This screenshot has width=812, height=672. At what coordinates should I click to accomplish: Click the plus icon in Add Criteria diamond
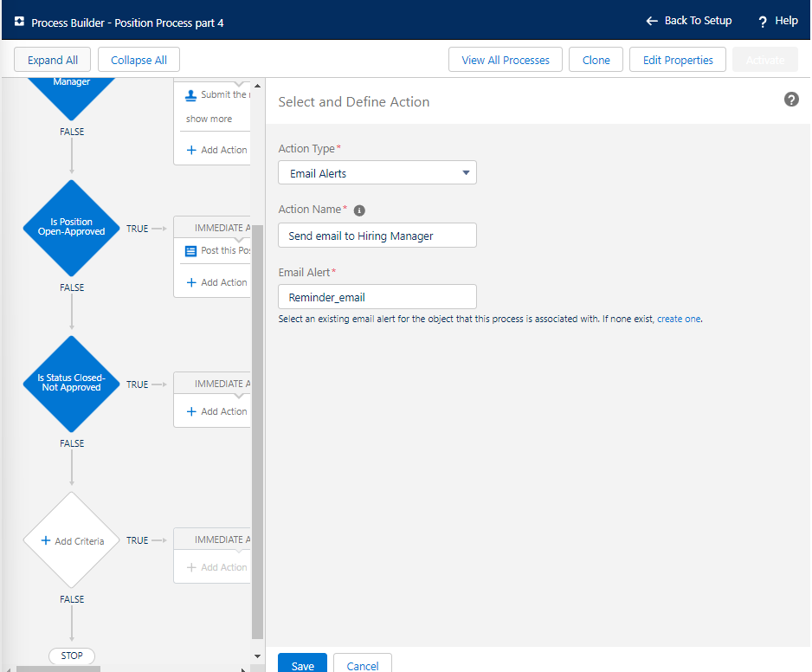46,540
